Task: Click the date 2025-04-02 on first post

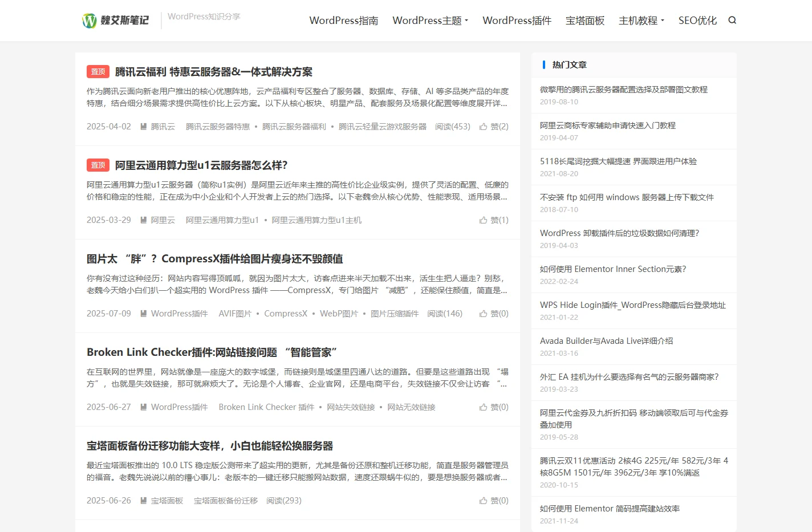Action: tap(109, 127)
